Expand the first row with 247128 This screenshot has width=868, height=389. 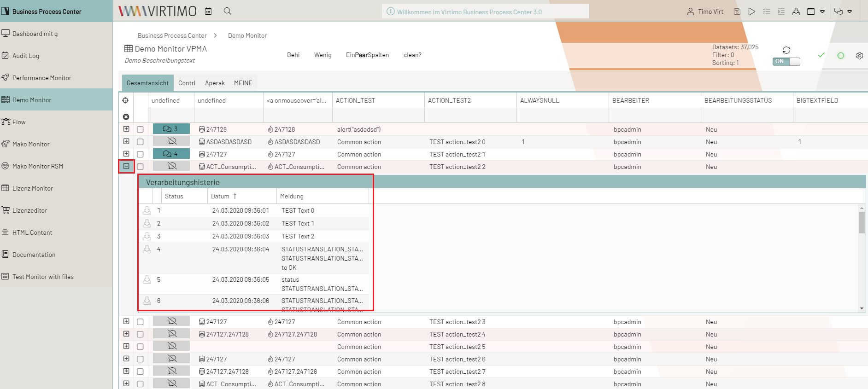(126, 129)
